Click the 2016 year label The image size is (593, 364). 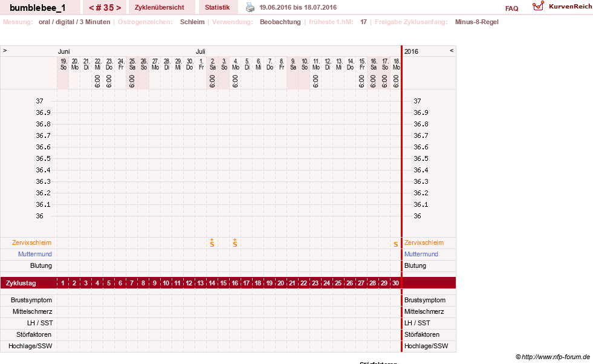(411, 51)
